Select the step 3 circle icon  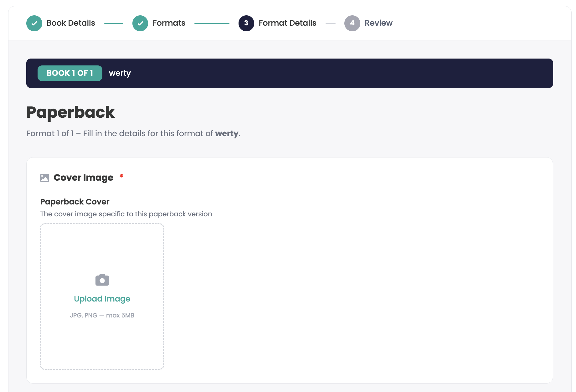[x=246, y=23]
